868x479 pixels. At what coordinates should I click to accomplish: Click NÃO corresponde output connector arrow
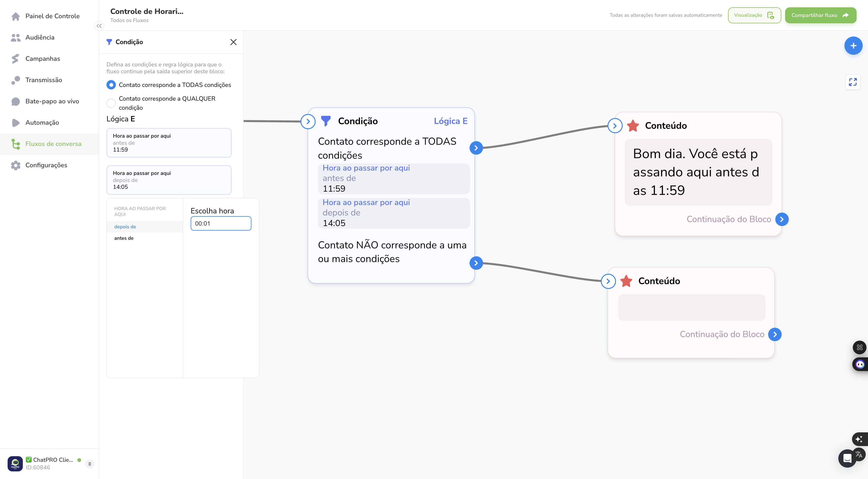pyautogui.click(x=476, y=263)
